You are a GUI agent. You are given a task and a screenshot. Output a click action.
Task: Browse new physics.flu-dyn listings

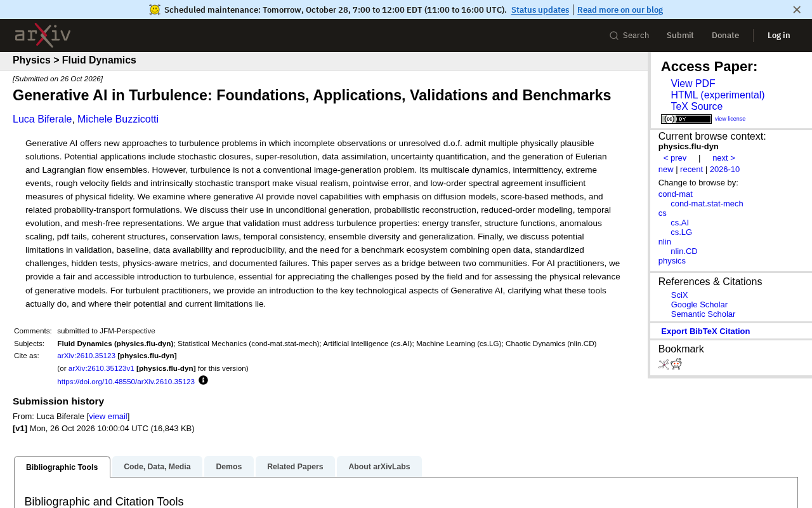(666, 170)
